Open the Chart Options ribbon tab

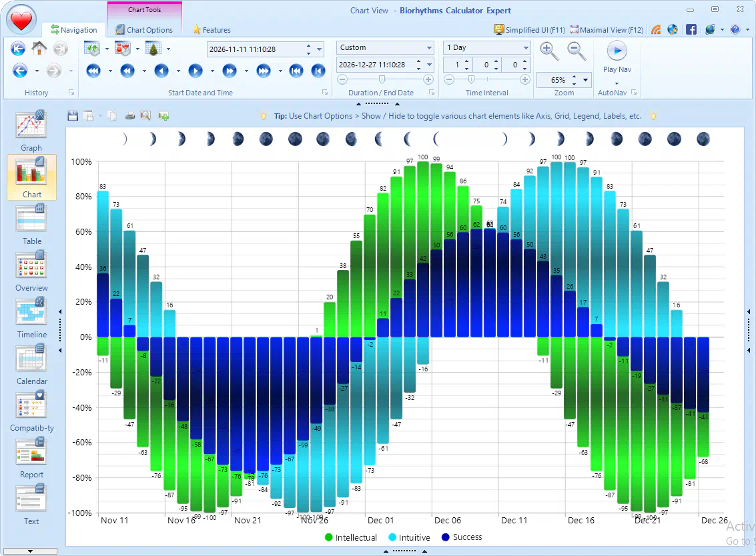point(144,29)
